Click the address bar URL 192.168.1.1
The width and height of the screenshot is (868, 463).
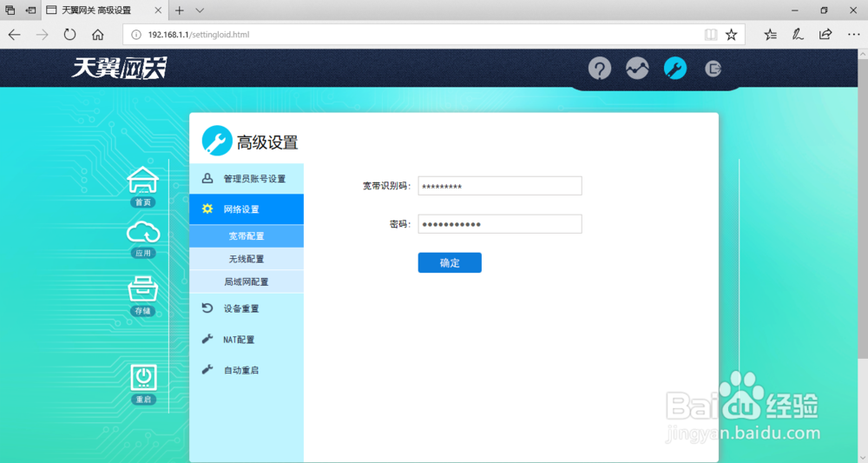(x=198, y=35)
